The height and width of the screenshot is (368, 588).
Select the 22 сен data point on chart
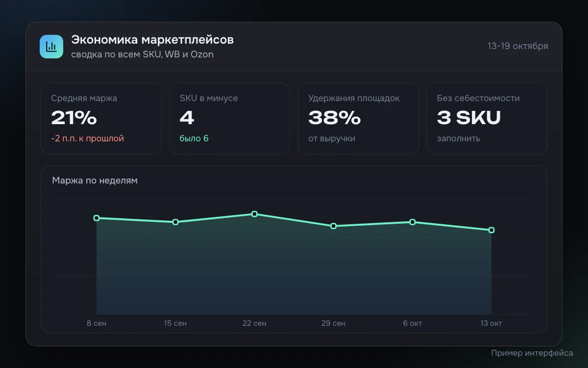pos(254,214)
